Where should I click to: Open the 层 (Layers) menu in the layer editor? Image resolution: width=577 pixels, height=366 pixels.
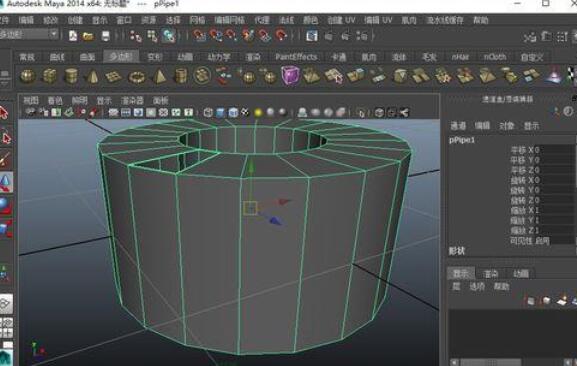[x=456, y=286]
